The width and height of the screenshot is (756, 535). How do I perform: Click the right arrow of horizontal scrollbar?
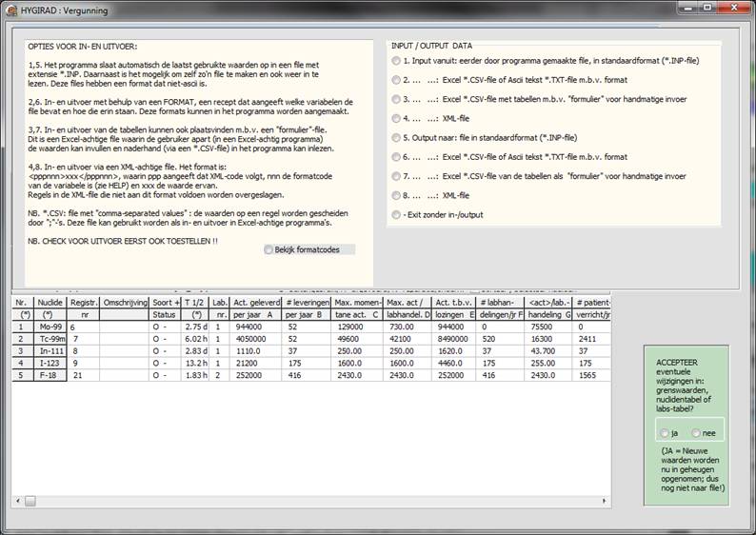(x=604, y=502)
